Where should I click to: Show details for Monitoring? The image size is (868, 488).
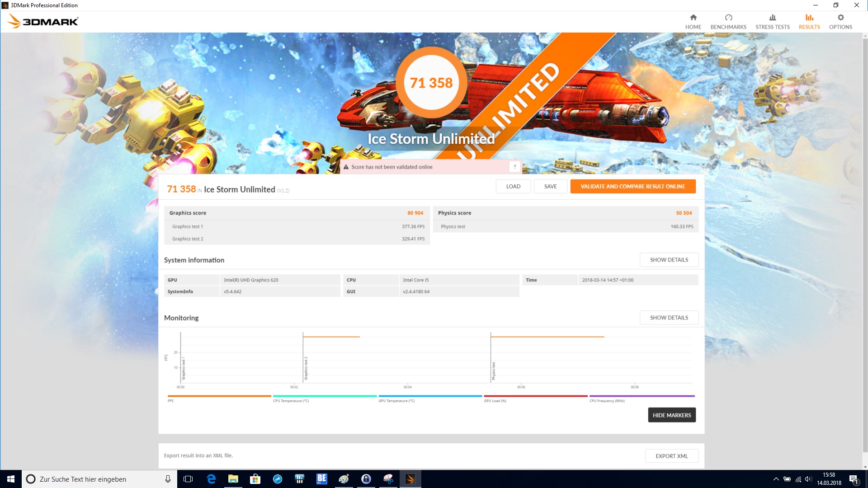coord(669,318)
